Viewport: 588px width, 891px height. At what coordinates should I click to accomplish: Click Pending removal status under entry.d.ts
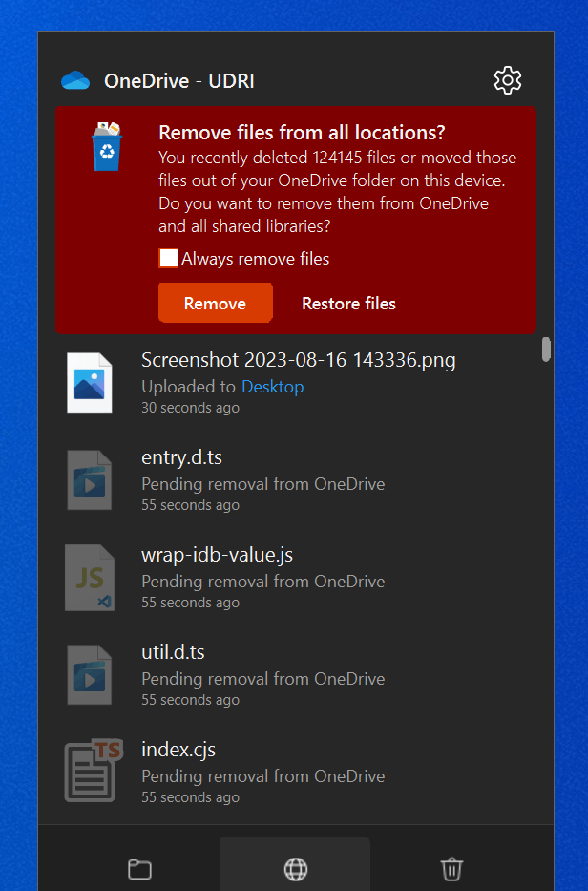point(263,484)
